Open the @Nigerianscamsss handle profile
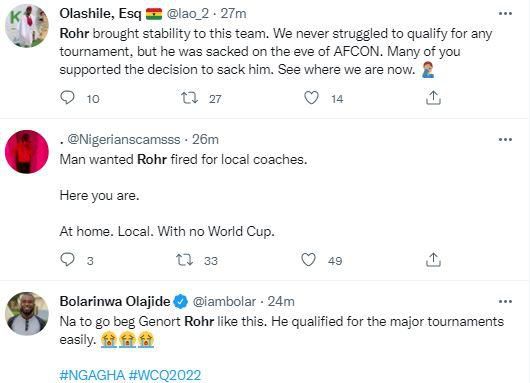This screenshot has width=530, height=383. (124, 140)
